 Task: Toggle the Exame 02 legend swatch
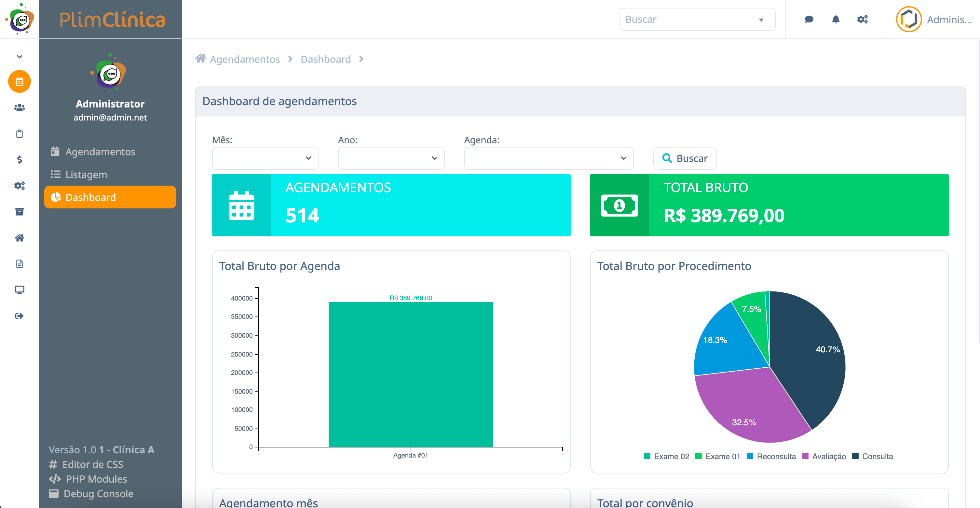coord(647,456)
